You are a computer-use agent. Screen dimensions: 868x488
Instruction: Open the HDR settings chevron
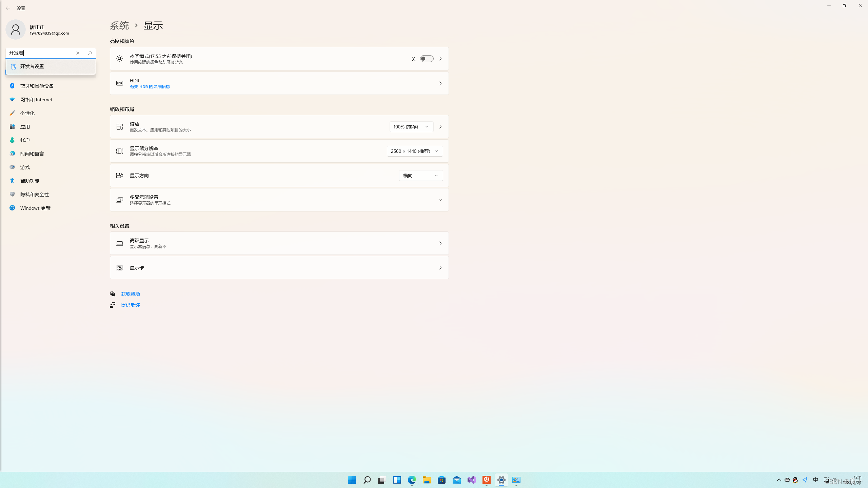[440, 83]
